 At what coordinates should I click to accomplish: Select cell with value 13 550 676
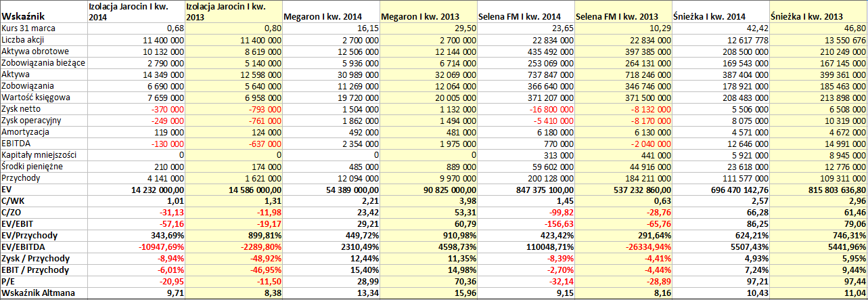coord(818,40)
